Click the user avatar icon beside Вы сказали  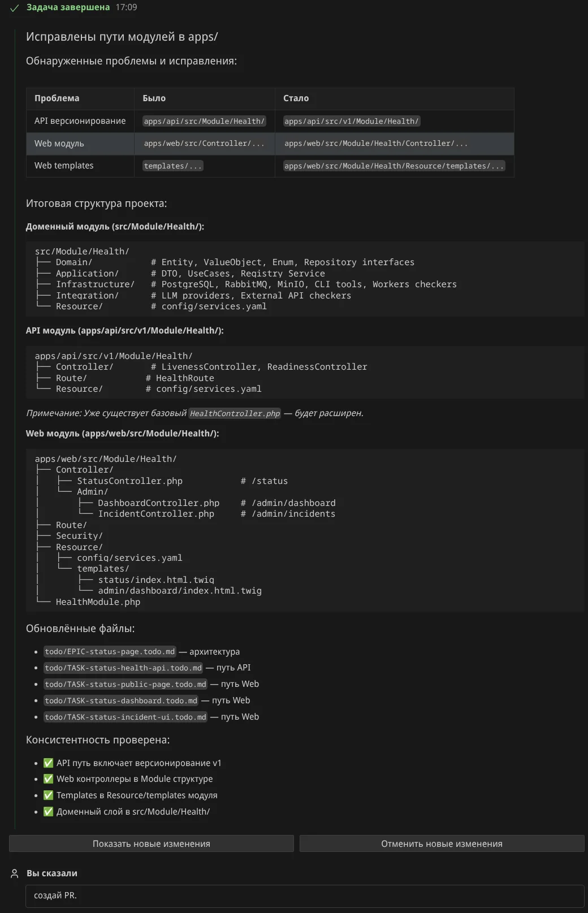[x=15, y=873]
